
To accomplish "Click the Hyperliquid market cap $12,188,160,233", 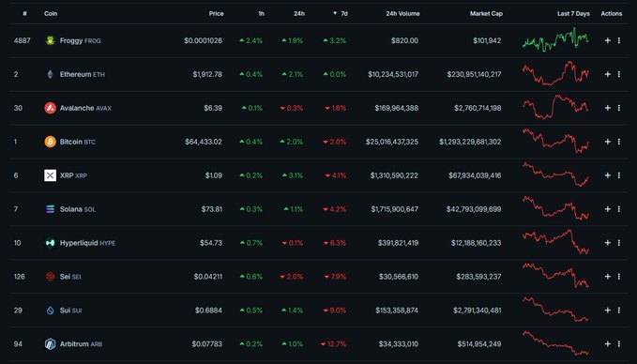I will coord(477,243).
